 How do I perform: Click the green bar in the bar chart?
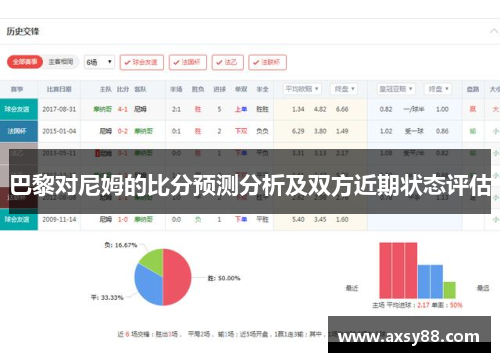449,290
